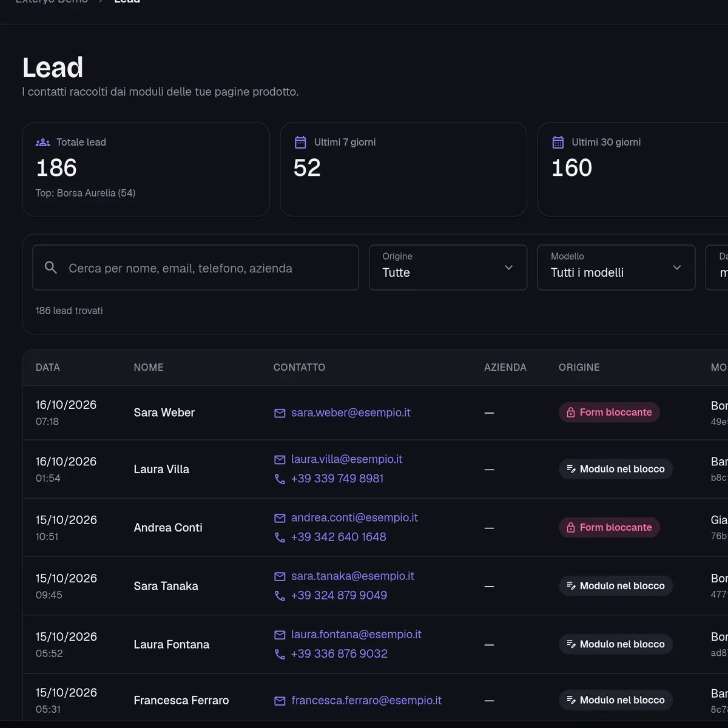Click the envelope icon for sara.tanaka@esempio.it
728x728 pixels.
coord(280,576)
